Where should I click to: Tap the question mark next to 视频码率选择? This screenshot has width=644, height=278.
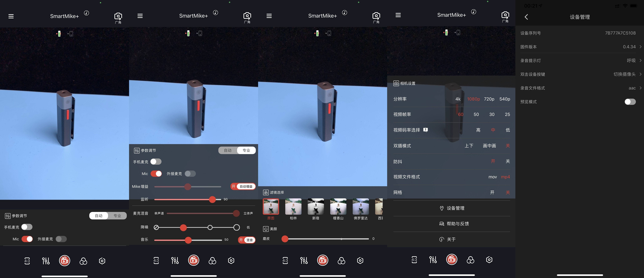click(x=425, y=130)
